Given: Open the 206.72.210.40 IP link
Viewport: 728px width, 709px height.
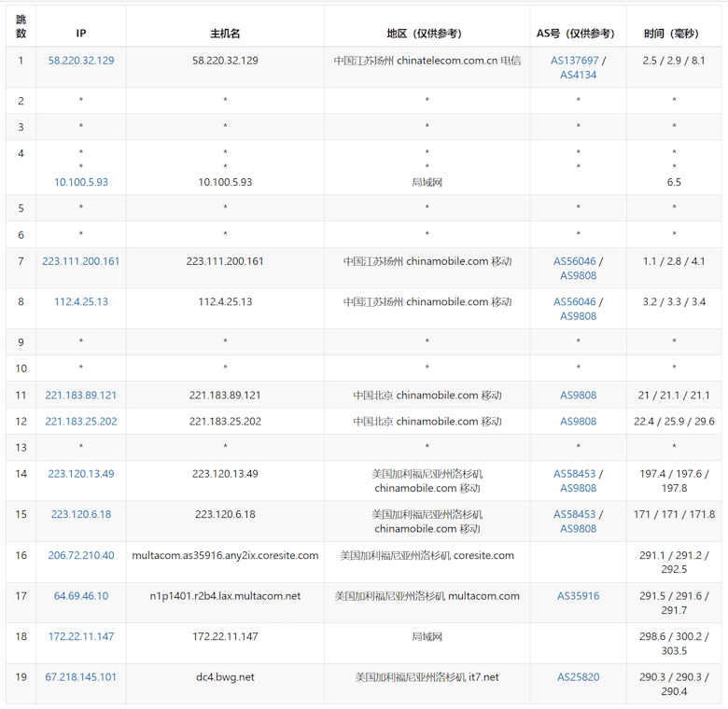Looking at the screenshot, I should point(81,555).
